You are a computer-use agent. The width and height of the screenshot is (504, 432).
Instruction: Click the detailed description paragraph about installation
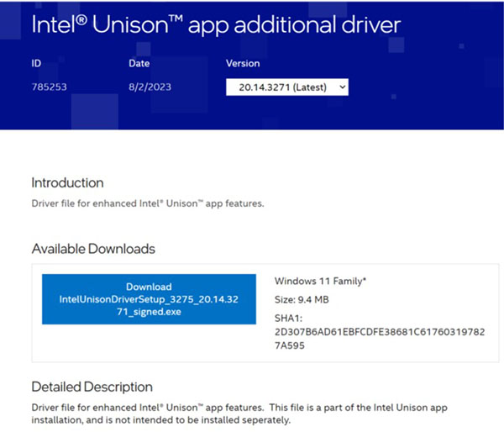tap(239, 414)
